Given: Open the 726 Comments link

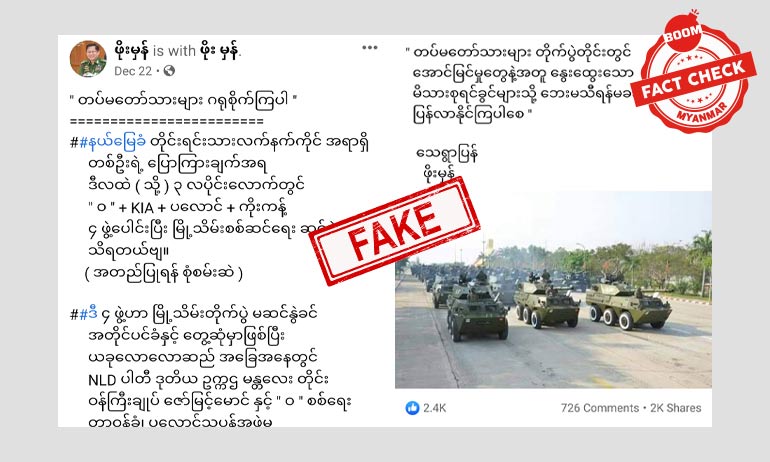Looking at the screenshot, I should click(600, 408).
